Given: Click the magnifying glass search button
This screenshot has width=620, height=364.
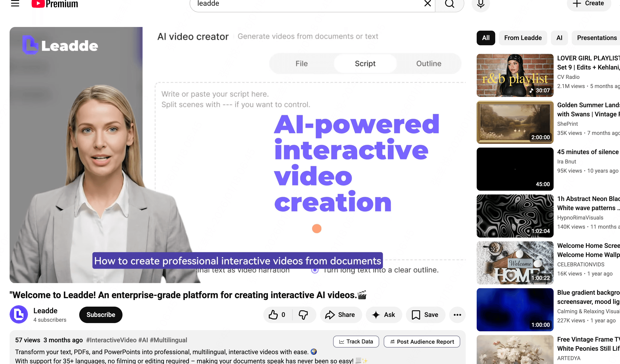Looking at the screenshot, I should click(x=449, y=3).
